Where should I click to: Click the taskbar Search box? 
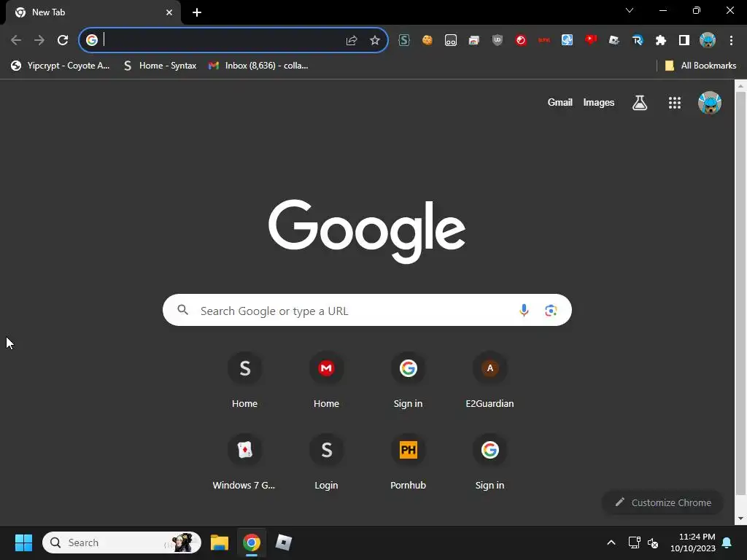pos(122,542)
